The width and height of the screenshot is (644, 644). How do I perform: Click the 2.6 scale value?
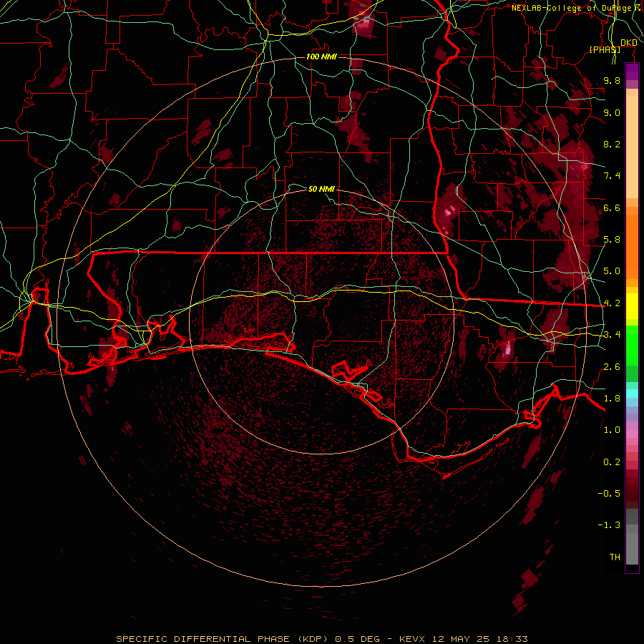click(x=612, y=367)
